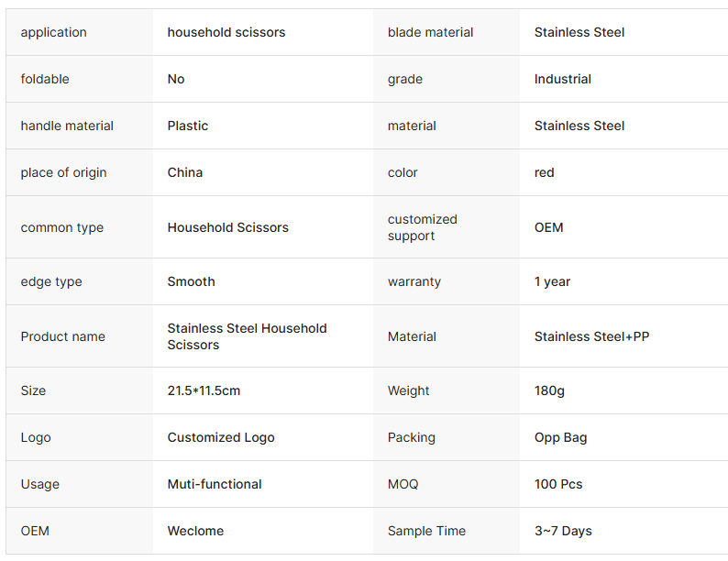Click the 'Weclome' OEM value
The height and width of the screenshot is (561, 728).
pos(195,531)
